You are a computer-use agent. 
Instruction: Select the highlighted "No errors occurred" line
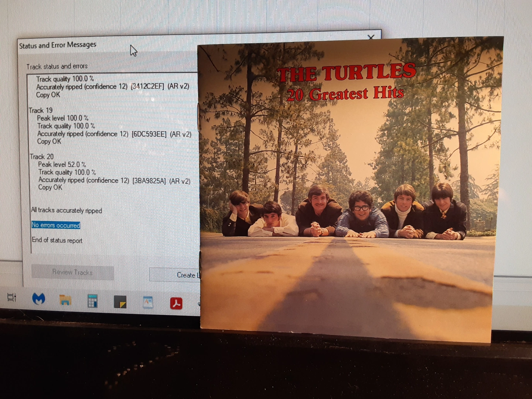tap(56, 225)
